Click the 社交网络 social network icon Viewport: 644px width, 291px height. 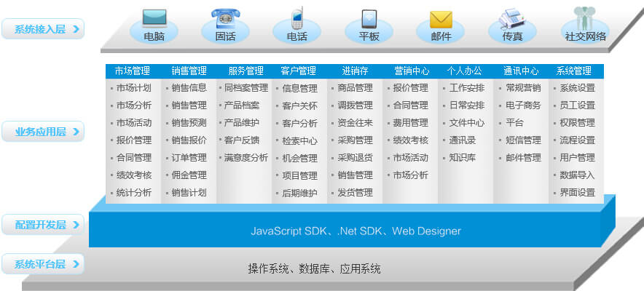[585, 18]
